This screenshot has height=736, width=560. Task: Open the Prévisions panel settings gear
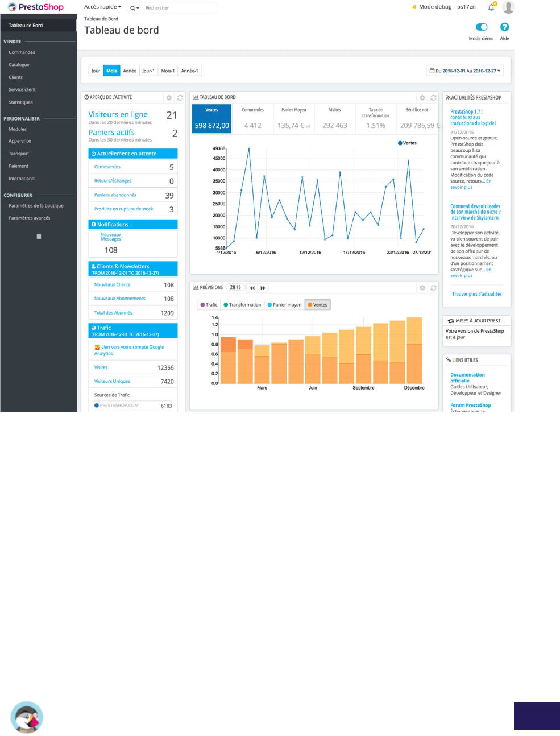tap(422, 288)
